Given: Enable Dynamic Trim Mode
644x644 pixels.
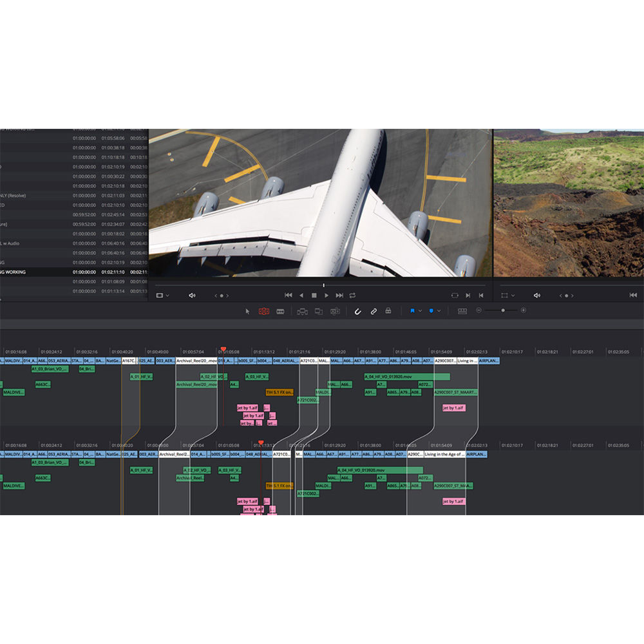Looking at the screenshot, I should point(279,311).
